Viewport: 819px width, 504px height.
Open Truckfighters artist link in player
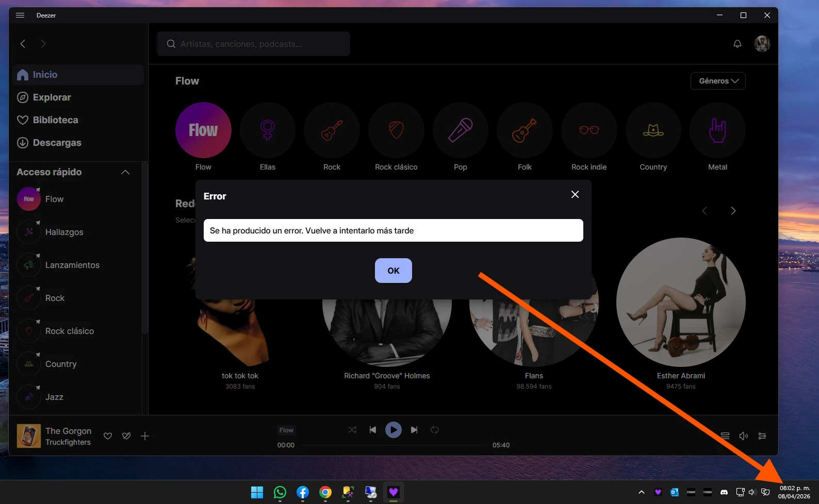[x=68, y=442]
